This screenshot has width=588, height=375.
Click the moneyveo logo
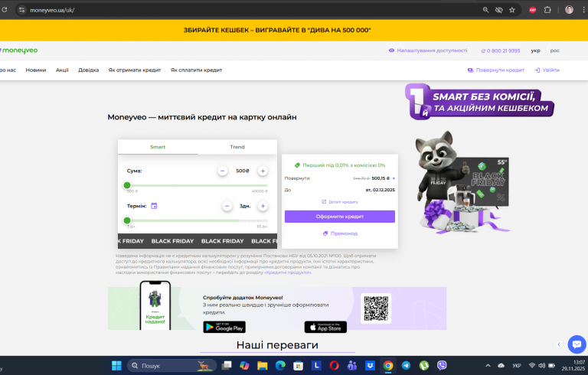(18, 51)
